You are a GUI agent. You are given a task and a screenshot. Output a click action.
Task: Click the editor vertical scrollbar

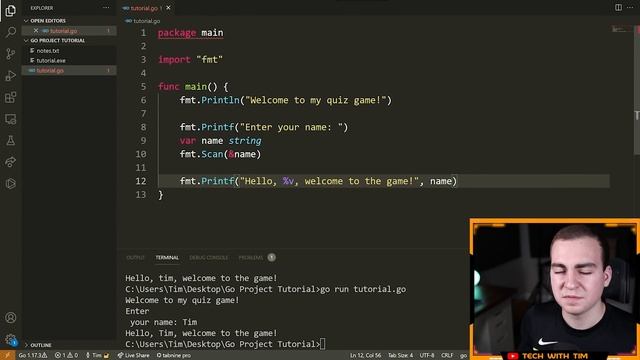(637, 90)
